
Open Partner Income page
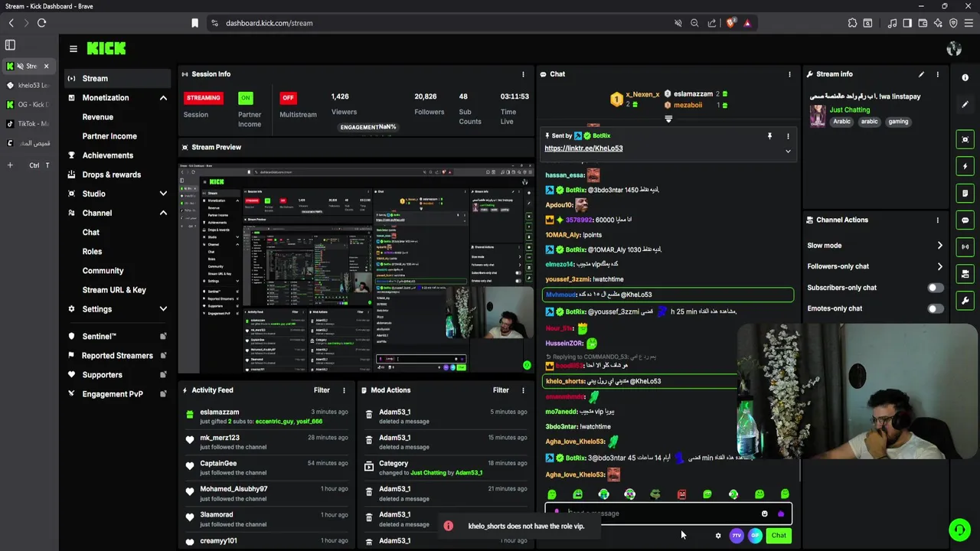(x=109, y=136)
